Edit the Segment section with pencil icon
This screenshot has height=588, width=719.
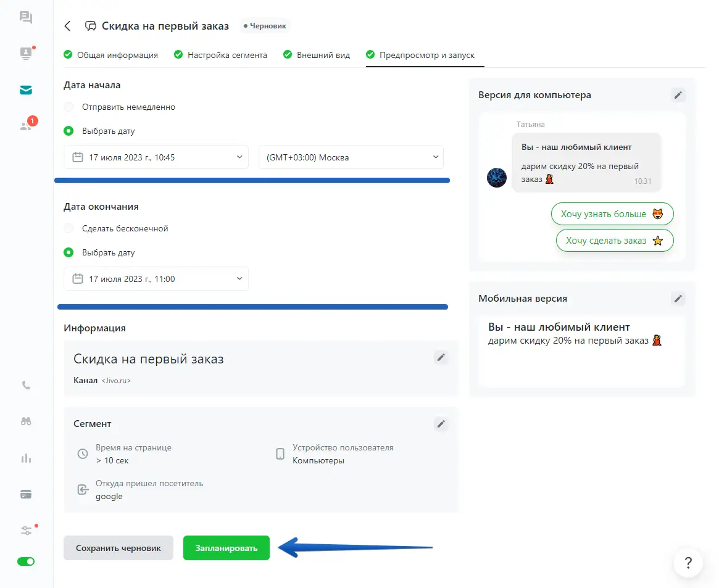pyautogui.click(x=440, y=424)
